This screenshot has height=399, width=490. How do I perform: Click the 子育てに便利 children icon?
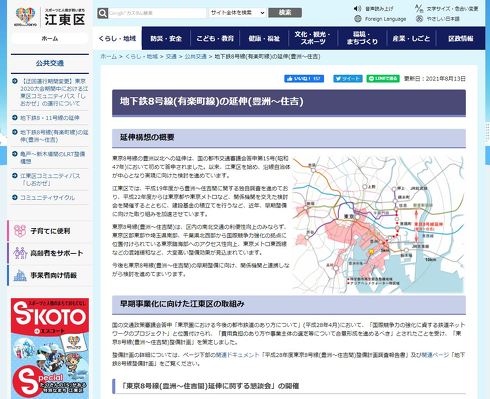[20, 231]
